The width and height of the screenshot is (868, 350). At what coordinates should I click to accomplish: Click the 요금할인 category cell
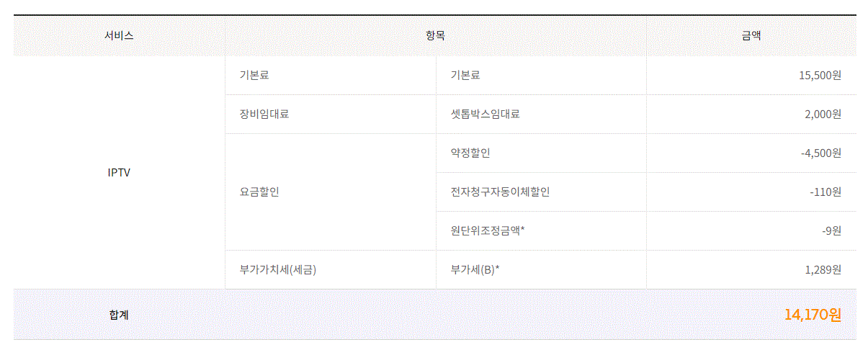click(x=259, y=192)
